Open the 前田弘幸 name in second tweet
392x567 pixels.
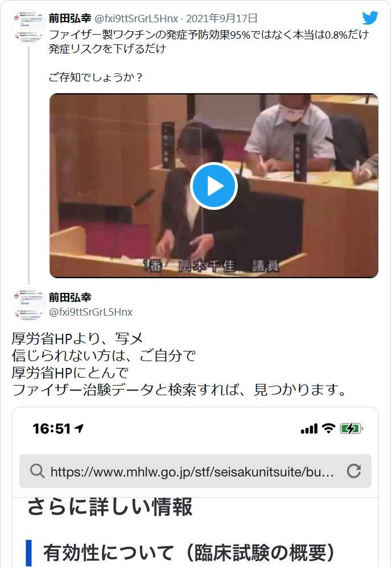click(70, 297)
